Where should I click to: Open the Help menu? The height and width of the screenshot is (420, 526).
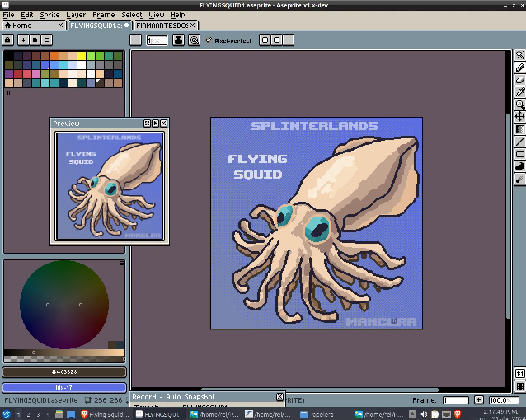coord(178,15)
